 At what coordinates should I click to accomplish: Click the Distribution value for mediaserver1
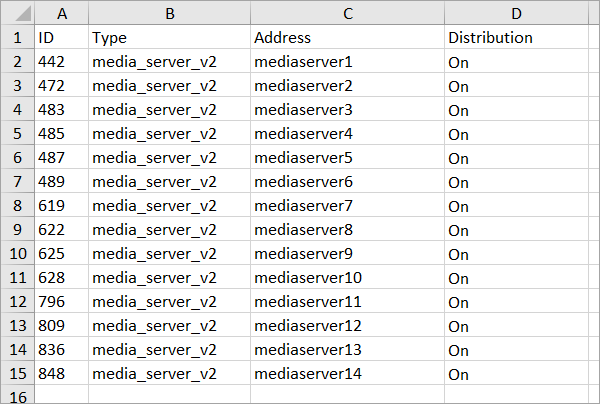[516, 62]
